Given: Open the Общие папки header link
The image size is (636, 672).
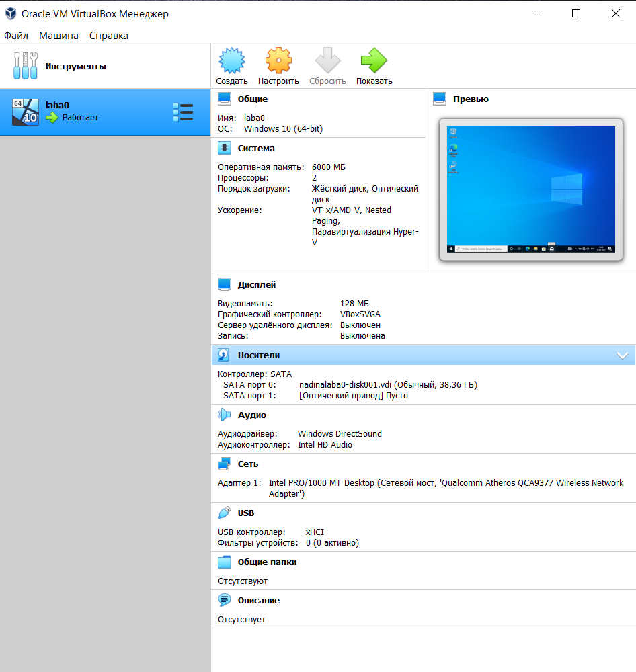Looking at the screenshot, I should pyautogui.click(x=267, y=562).
